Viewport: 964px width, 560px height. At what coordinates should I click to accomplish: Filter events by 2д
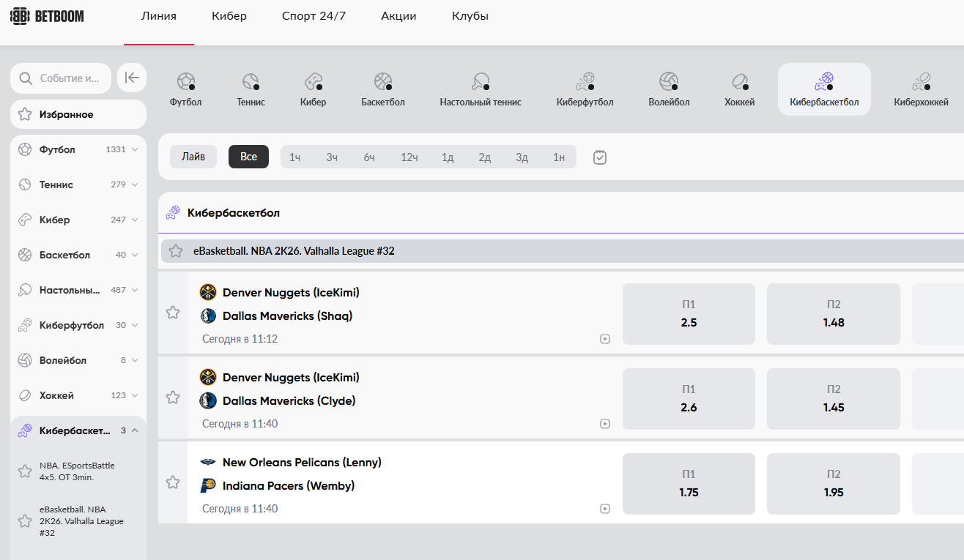484,157
